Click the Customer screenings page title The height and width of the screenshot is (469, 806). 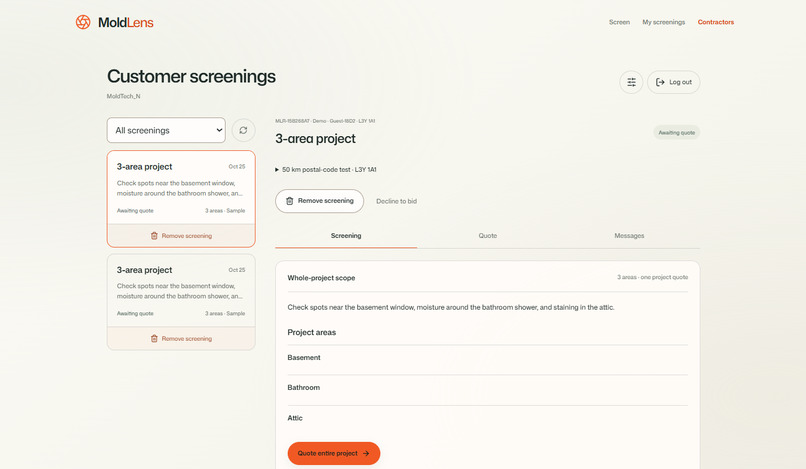point(191,77)
